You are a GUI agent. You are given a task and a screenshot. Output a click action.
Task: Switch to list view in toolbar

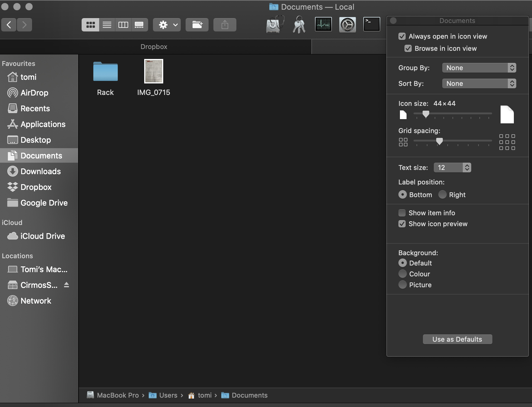coord(107,25)
